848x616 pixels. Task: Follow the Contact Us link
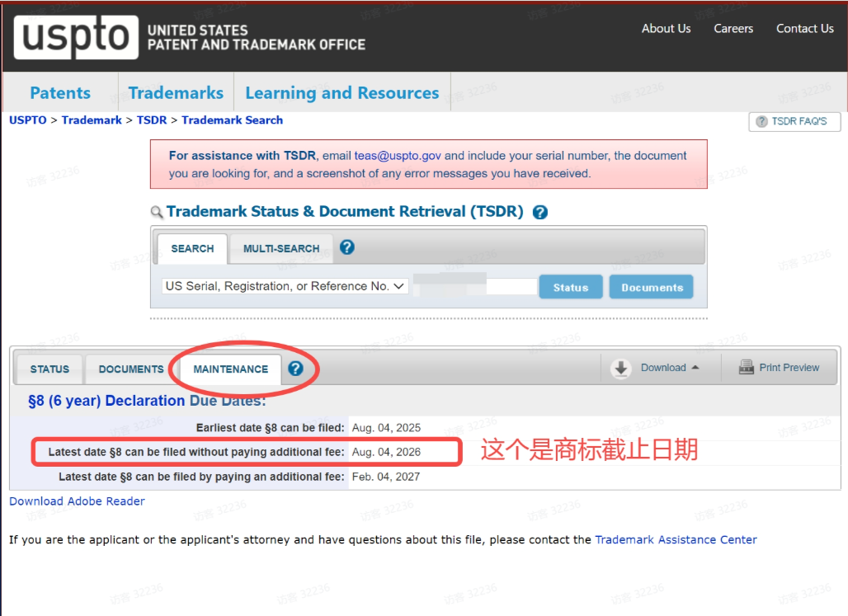tap(805, 29)
